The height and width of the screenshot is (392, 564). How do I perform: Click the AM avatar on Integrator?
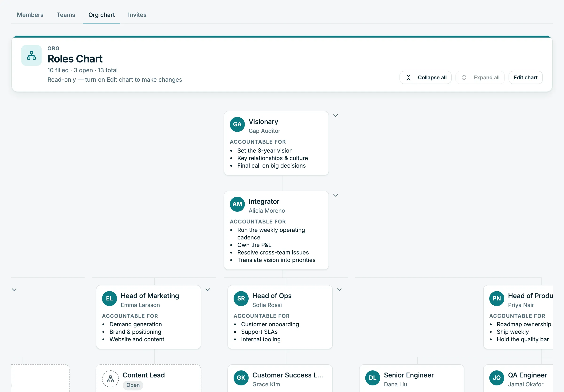[237, 204]
